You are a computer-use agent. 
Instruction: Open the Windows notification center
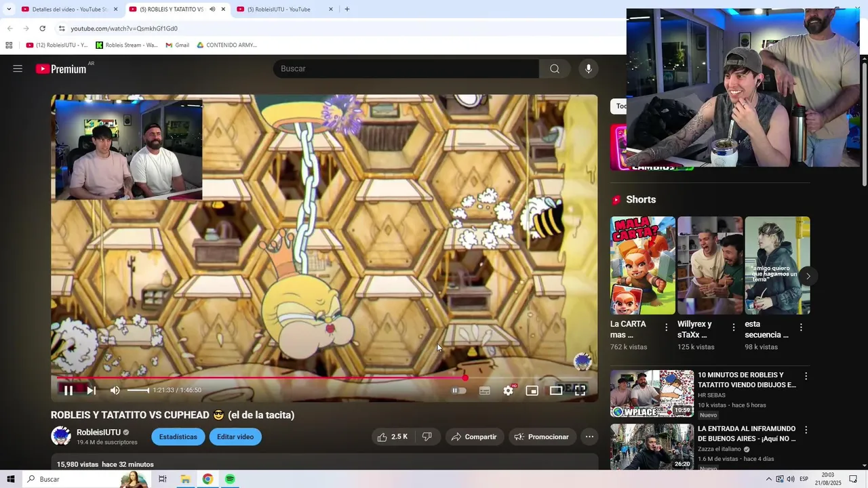pyautogui.click(x=853, y=479)
